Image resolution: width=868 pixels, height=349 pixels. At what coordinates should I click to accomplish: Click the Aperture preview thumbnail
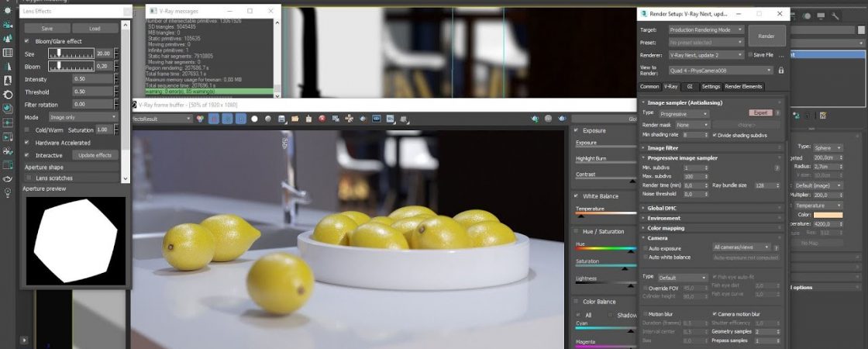tap(76, 241)
